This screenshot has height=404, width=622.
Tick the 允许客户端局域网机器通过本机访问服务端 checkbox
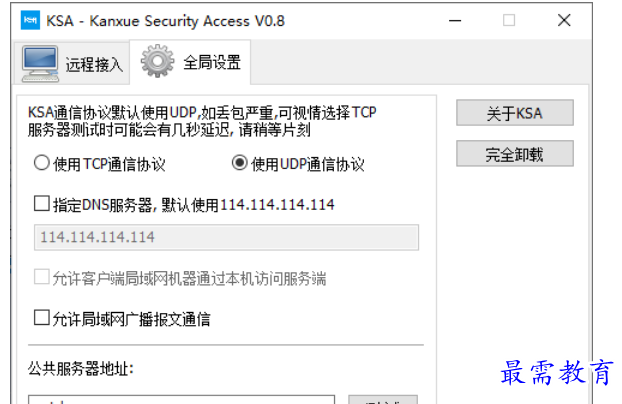pos(42,277)
